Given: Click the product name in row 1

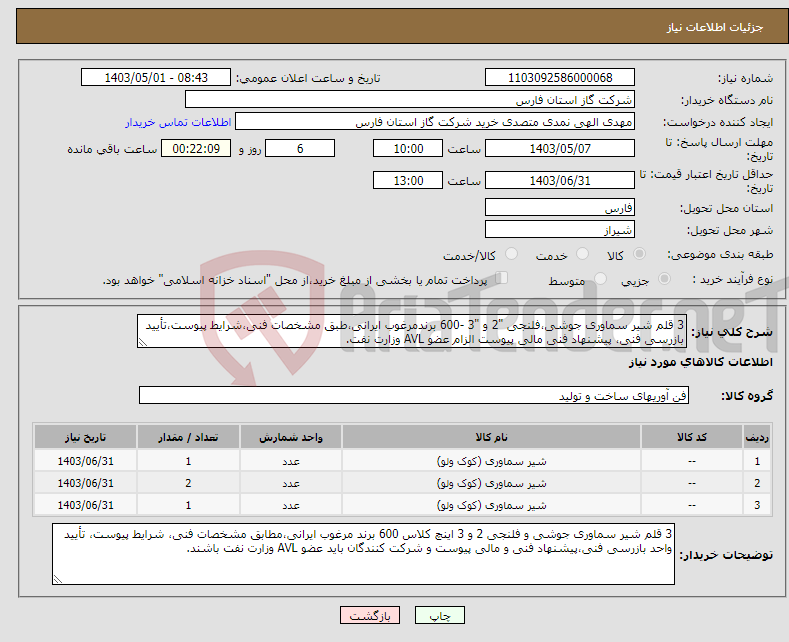Looking at the screenshot, I should (491, 461).
